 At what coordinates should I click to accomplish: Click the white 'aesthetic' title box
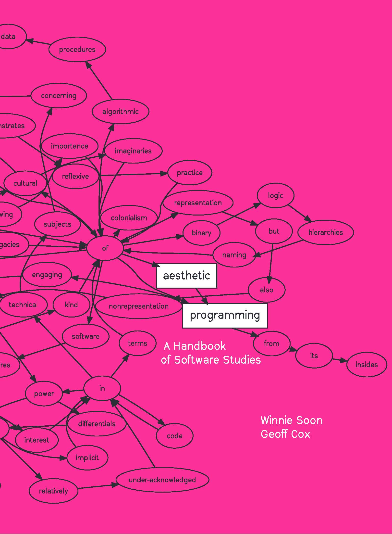tap(186, 276)
